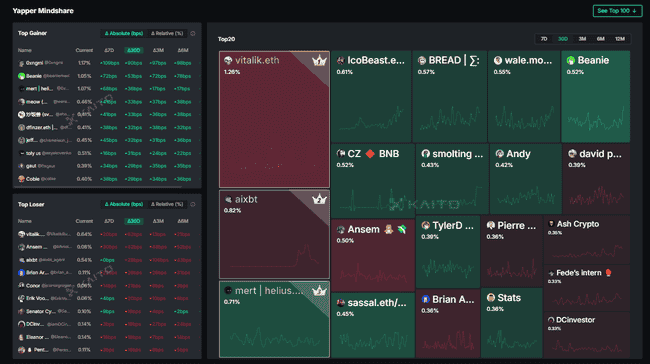Toggle Absolute (bps) in Top Loser
The width and height of the screenshot is (650, 364).
pos(124,204)
